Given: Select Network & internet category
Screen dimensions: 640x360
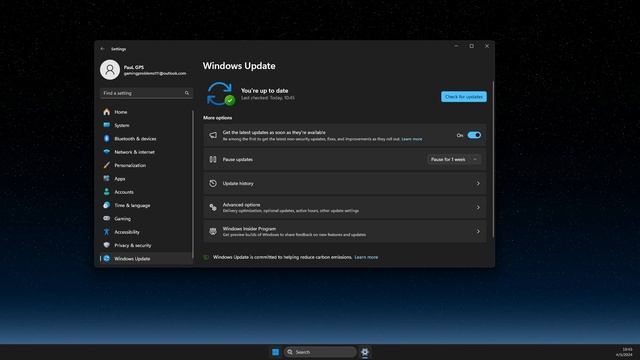Looking at the screenshot, I should [146, 152].
